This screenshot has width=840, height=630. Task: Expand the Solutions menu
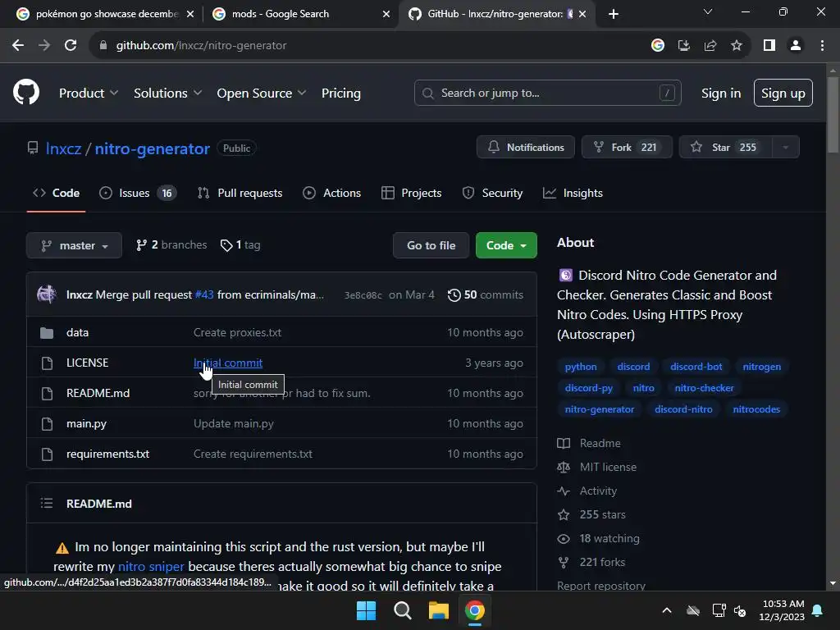pyautogui.click(x=167, y=94)
